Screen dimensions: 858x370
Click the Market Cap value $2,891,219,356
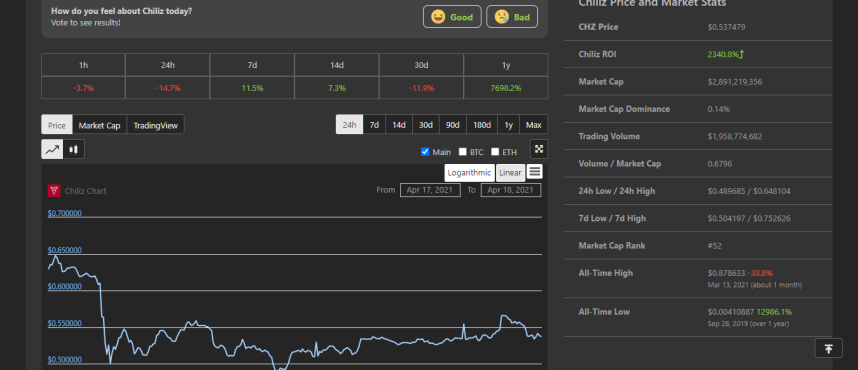point(734,82)
